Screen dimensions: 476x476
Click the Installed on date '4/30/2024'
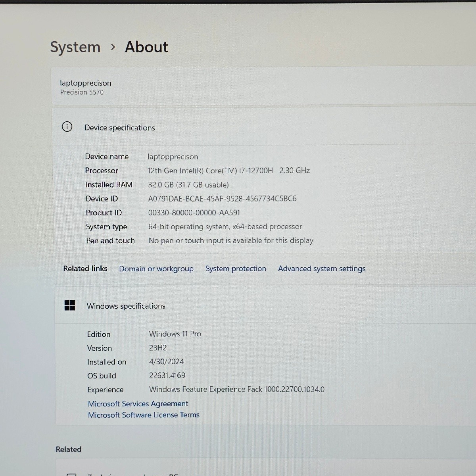click(167, 362)
